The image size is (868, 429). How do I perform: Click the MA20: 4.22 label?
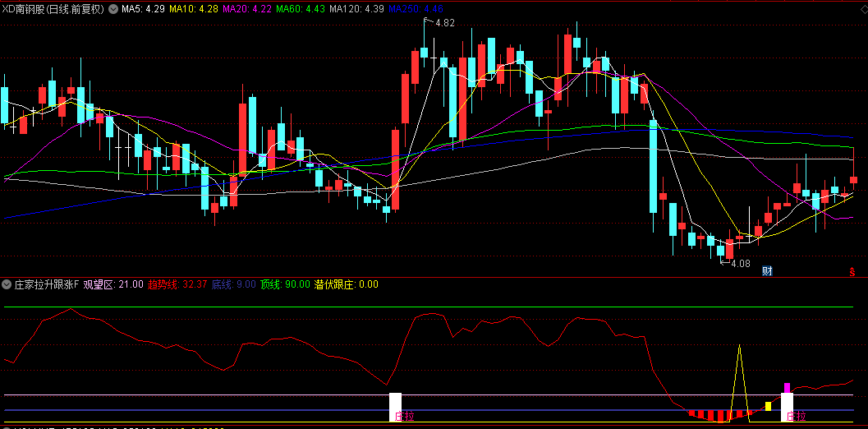(x=247, y=9)
